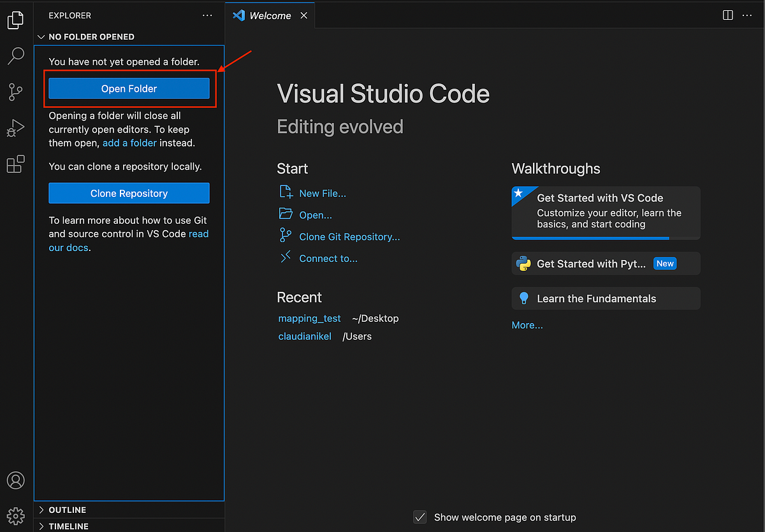Open the mapping_test recent project
765x532 pixels.
pyautogui.click(x=309, y=318)
